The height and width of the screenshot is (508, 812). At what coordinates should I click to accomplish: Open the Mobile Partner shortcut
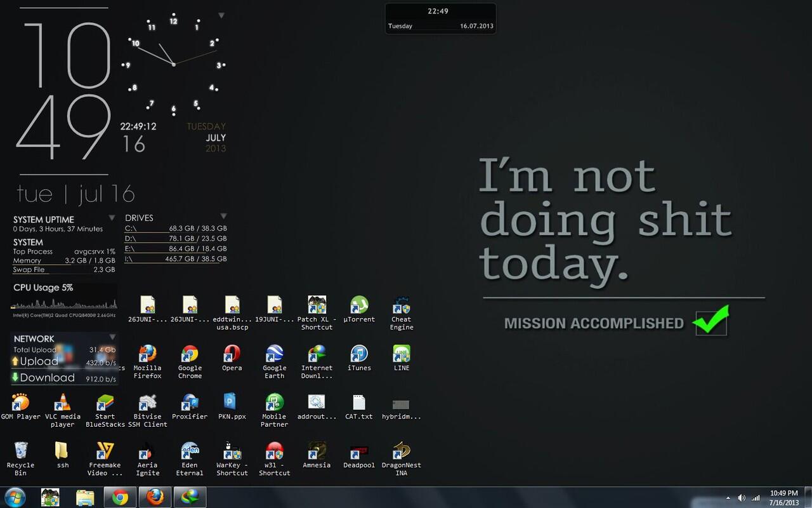tap(275, 411)
